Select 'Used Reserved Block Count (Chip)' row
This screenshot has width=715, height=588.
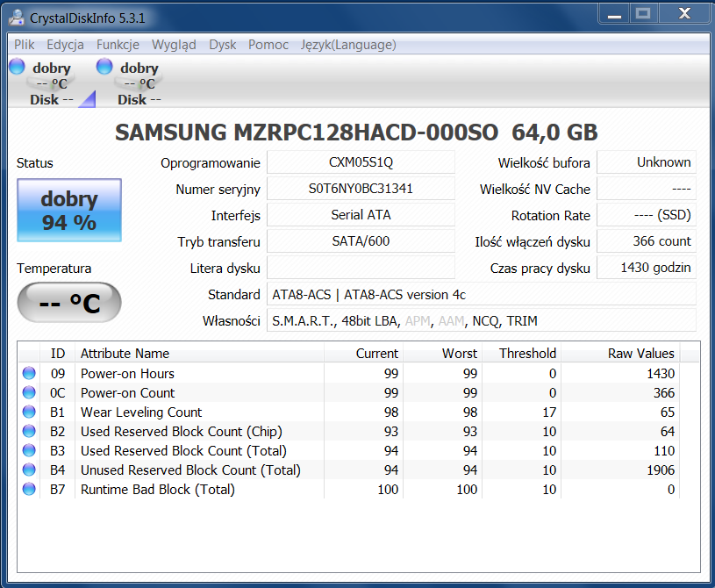coord(349,431)
